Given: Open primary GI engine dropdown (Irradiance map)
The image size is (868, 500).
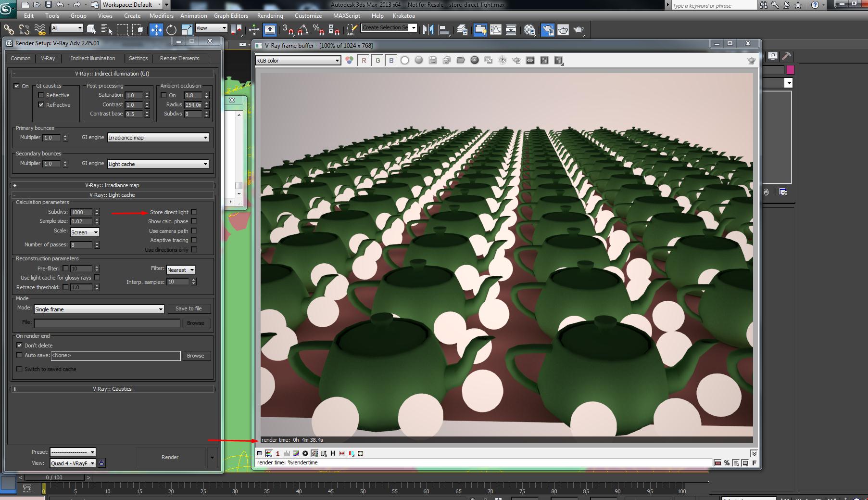Looking at the screenshot, I should click(x=158, y=138).
